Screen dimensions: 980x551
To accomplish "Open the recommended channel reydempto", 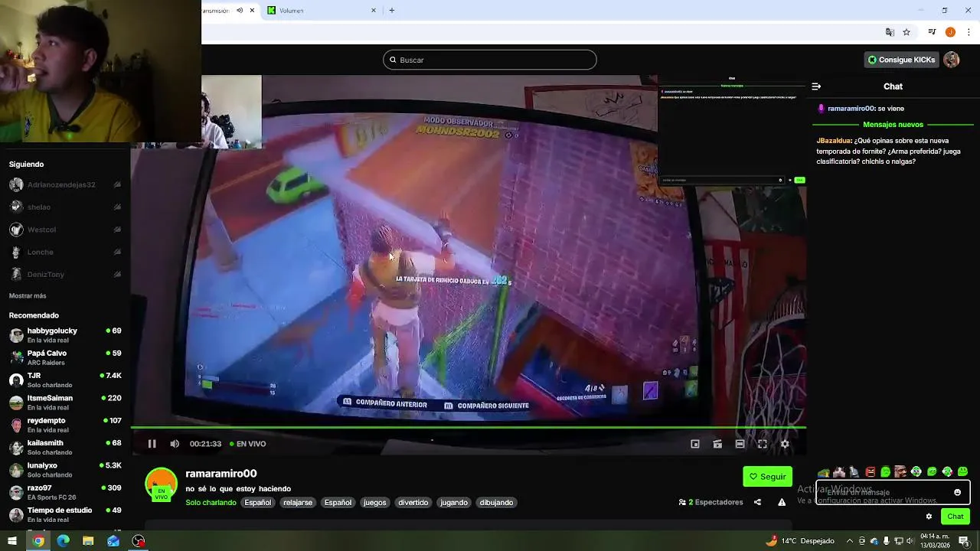I will point(65,425).
